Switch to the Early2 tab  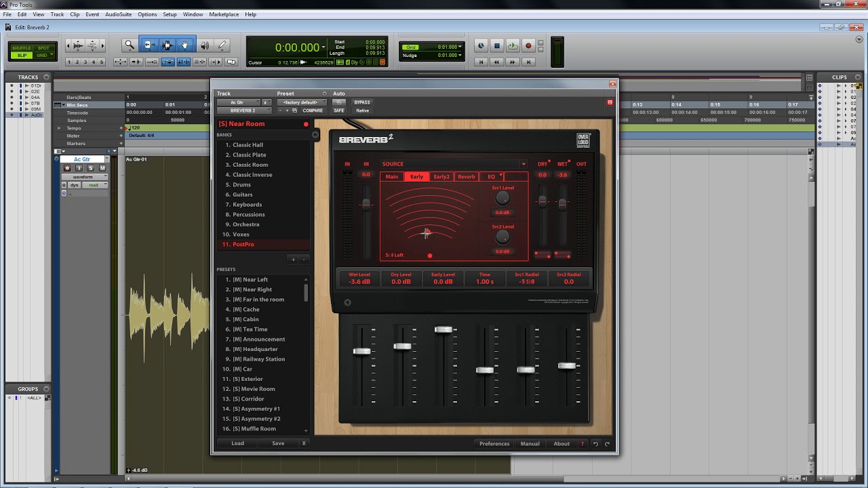(x=441, y=177)
